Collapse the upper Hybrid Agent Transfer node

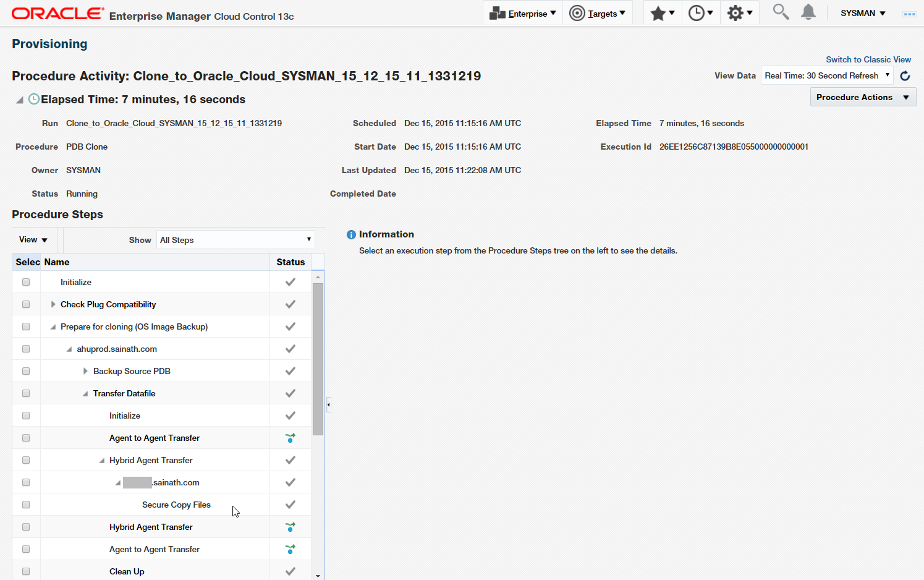point(102,461)
